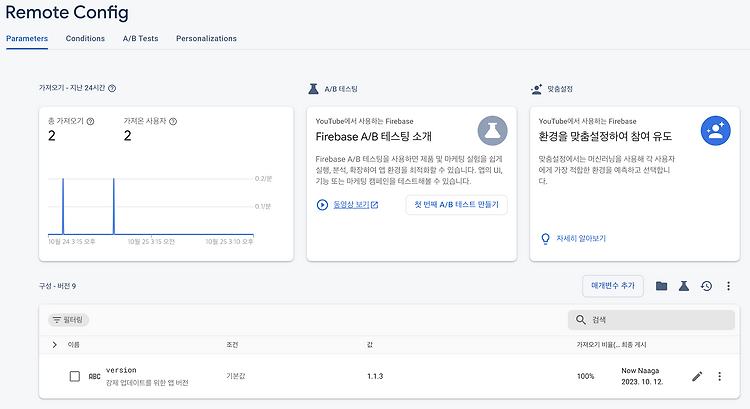Click the Firebase A/B 테스팅 소개 heading
Viewport: 750px width, 409px height.
pyautogui.click(x=374, y=137)
